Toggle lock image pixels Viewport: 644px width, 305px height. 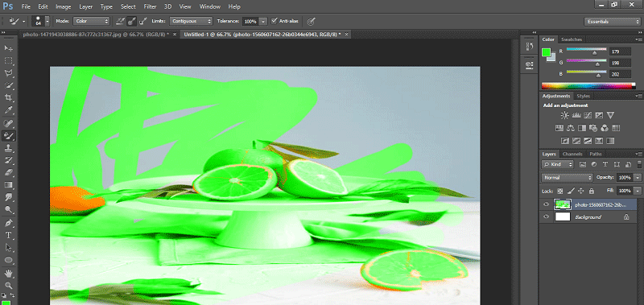[571, 191]
